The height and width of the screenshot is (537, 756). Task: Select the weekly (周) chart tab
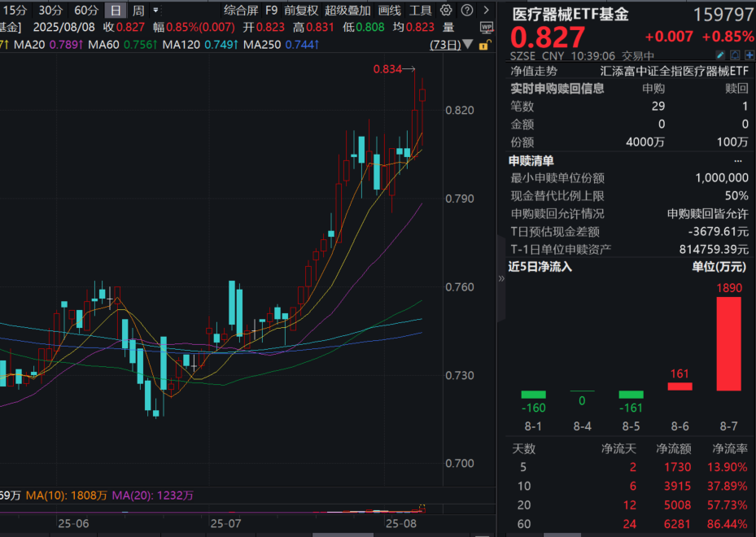[138, 10]
